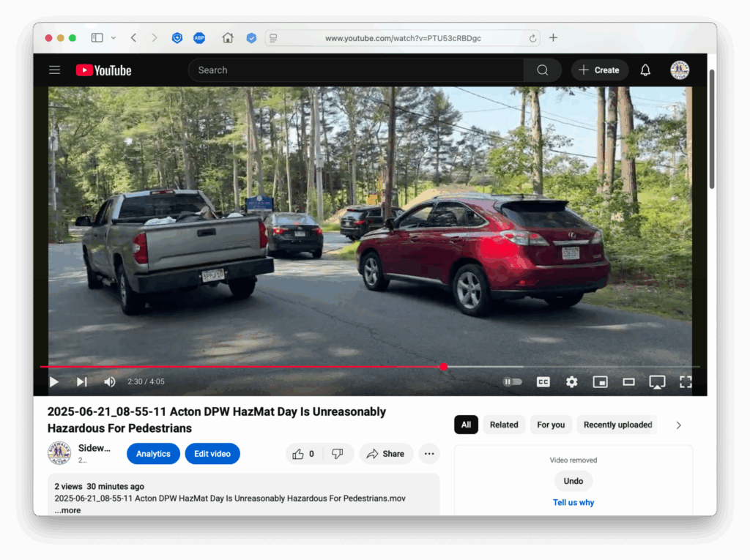Click the red video progress bar
Viewport: 750px width, 560px height.
[x=242, y=367]
